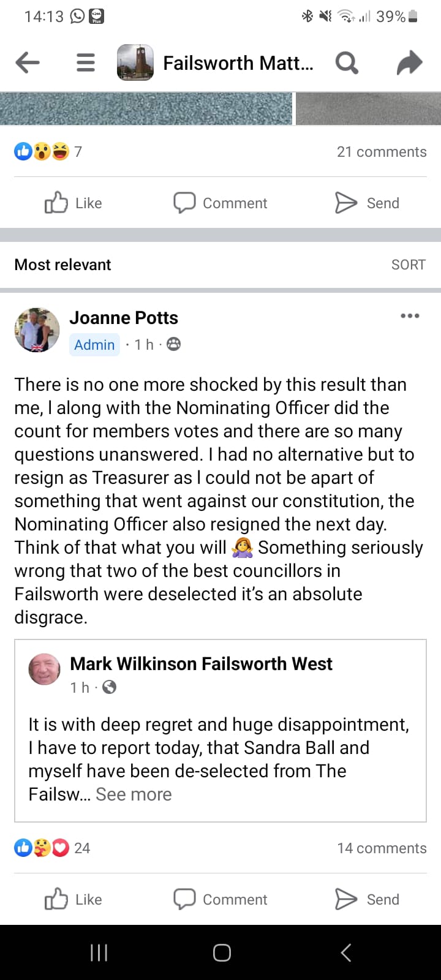Image resolution: width=441 pixels, height=980 pixels.
Task: Open Joanne Potts' post options via three dots
Action: tap(409, 315)
